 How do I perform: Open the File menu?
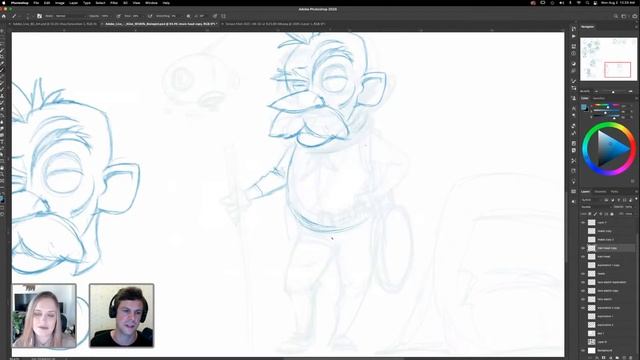36,3
